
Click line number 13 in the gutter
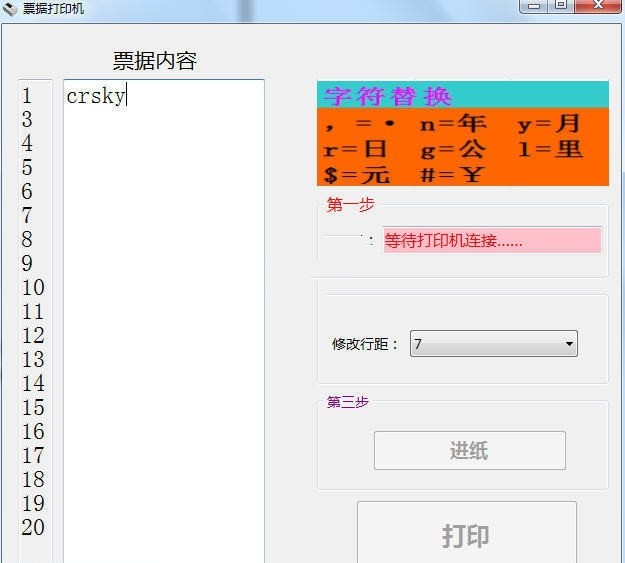(33, 359)
